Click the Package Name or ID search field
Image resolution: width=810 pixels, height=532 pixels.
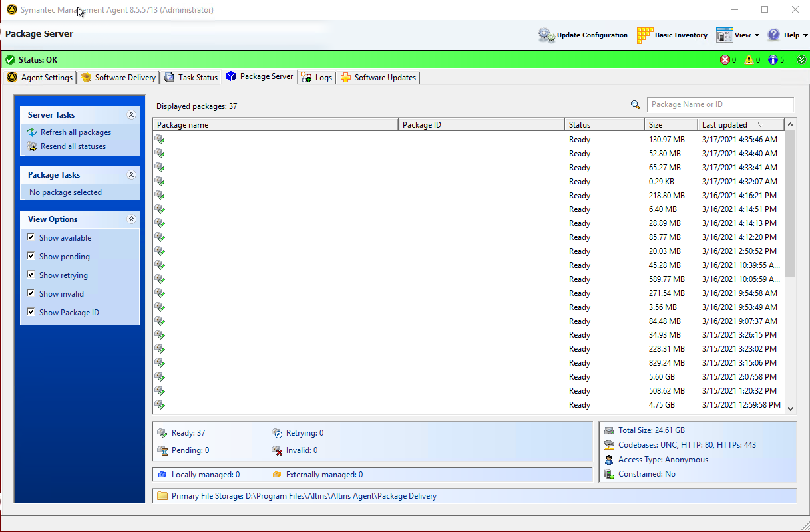click(x=720, y=105)
